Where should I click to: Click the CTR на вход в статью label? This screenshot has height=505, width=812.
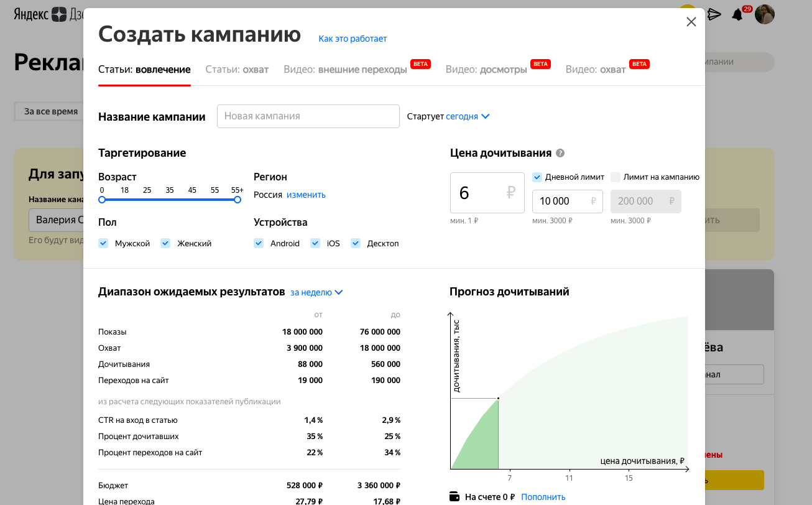pos(138,420)
